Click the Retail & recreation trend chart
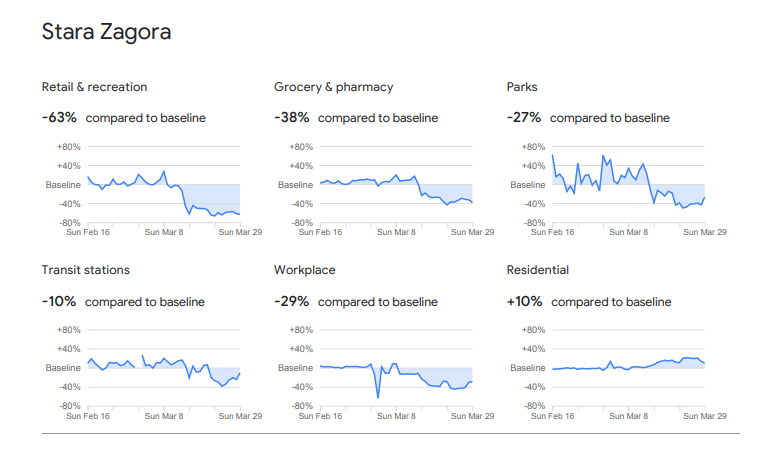The image size is (765, 456). coord(164,185)
